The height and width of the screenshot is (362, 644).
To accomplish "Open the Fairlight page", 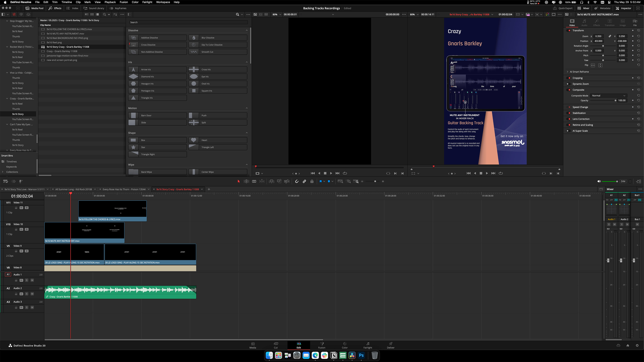I will coord(368,345).
